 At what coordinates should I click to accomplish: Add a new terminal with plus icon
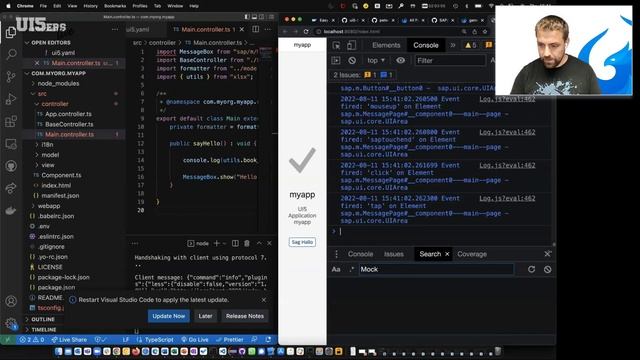216,243
